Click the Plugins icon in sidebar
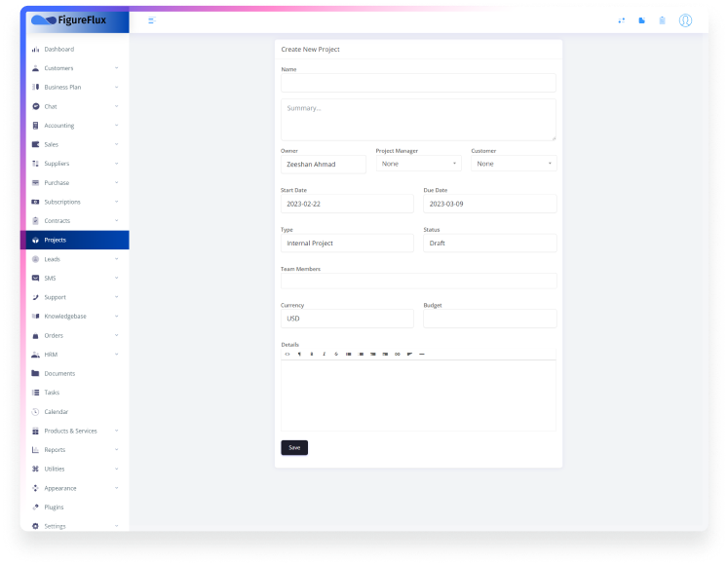Screen dimensions: 728x565 [x=35, y=507]
